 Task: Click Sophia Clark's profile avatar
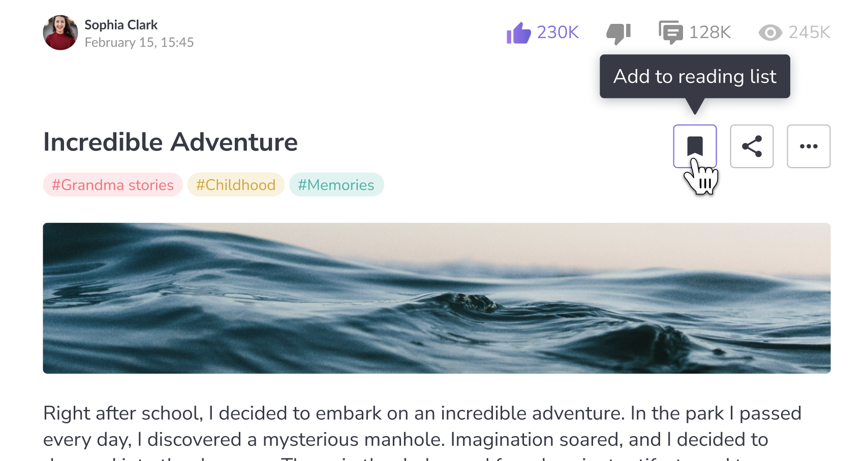[x=60, y=32]
